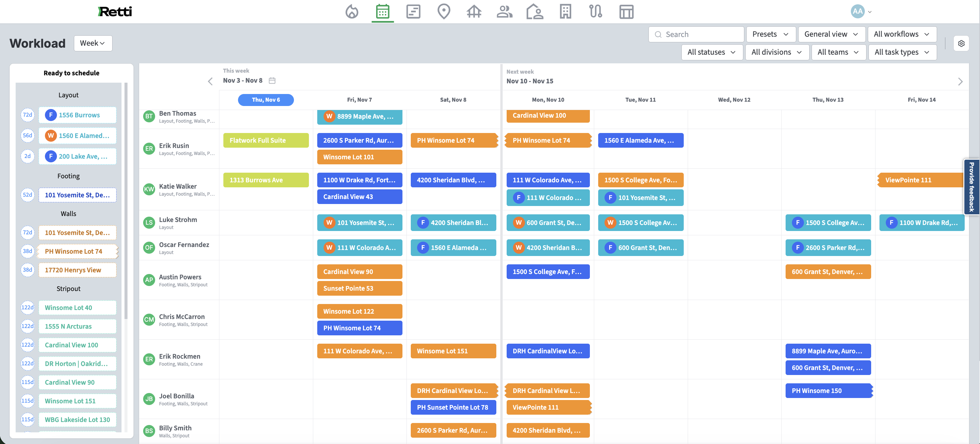Open the flame activity icon in top navigation
Screen dimensions: 980x444
tap(352, 11)
